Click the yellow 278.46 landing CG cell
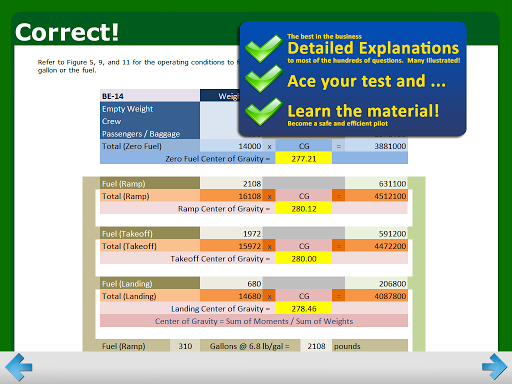 304,309
